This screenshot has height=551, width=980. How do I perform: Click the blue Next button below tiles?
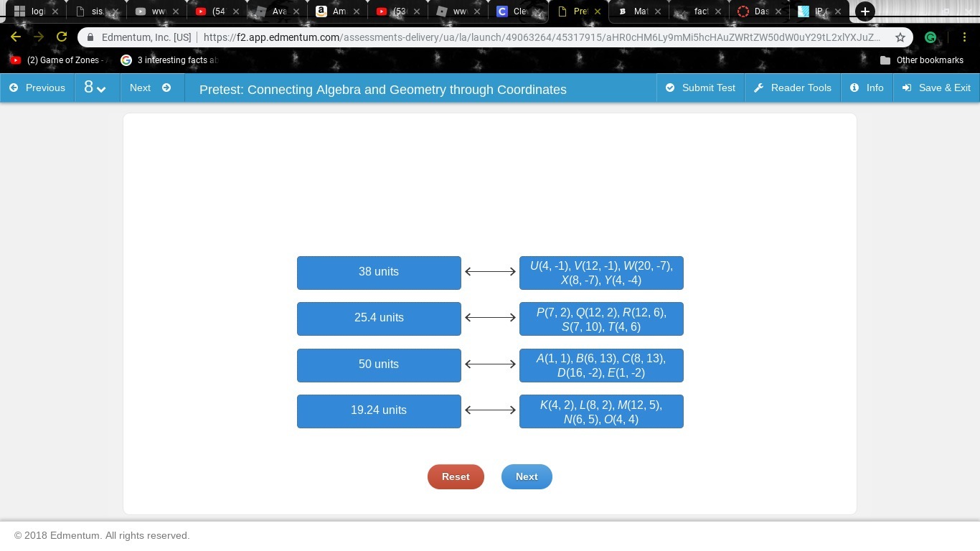tap(527, 476)
